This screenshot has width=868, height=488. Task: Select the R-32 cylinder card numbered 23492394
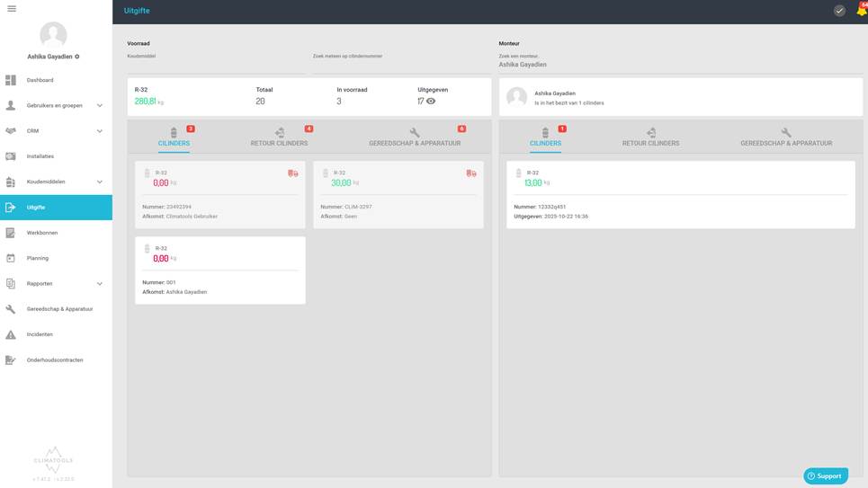[x=219, y=195]
